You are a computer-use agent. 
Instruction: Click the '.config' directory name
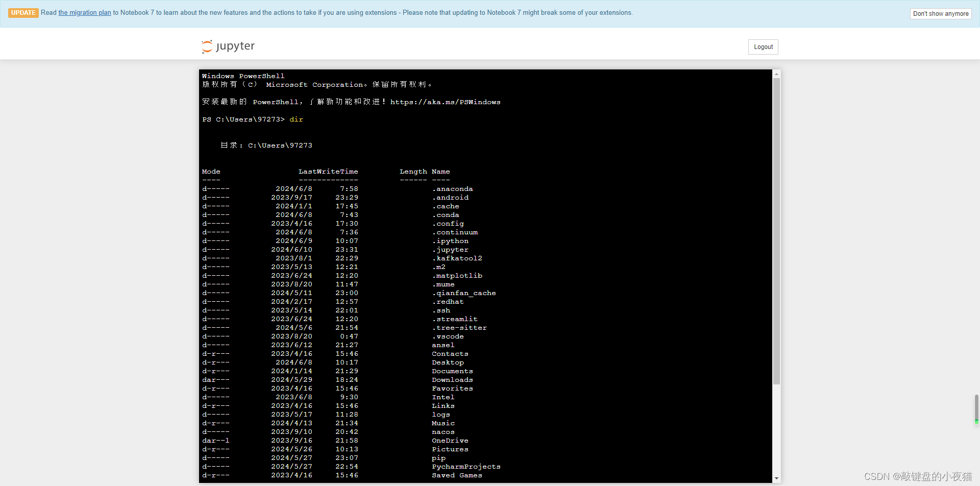pos(448,224)
